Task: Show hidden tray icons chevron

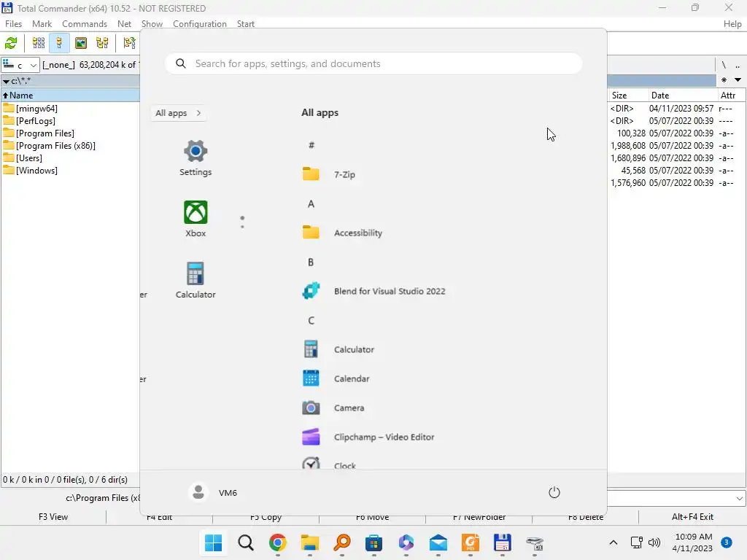Action: pos(614,542)
